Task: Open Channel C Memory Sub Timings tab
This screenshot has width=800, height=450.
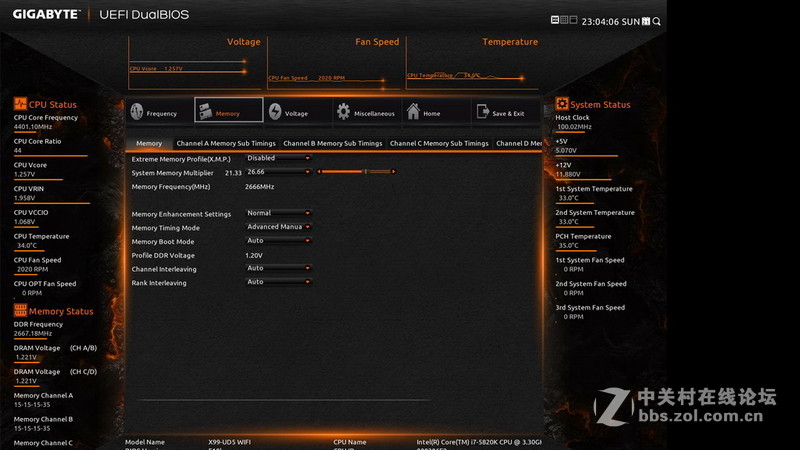Action: pyautogui.click(x=439, y=143)
